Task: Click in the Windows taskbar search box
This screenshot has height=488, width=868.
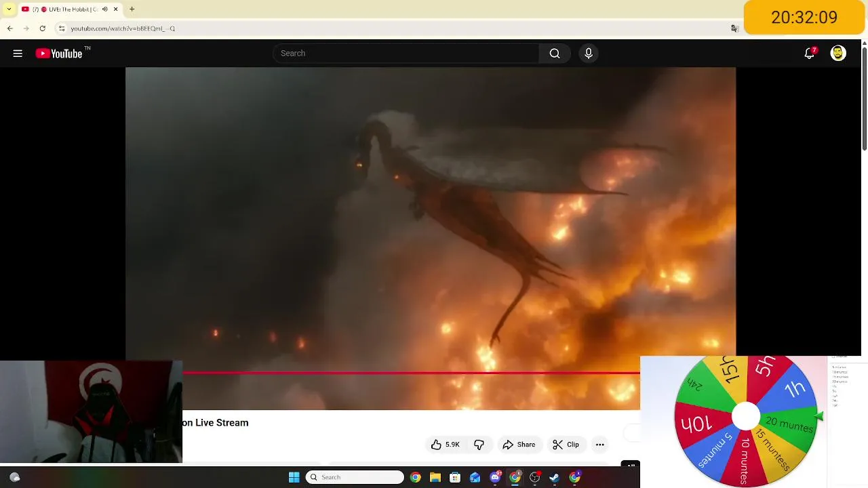Action: [355, 477]
